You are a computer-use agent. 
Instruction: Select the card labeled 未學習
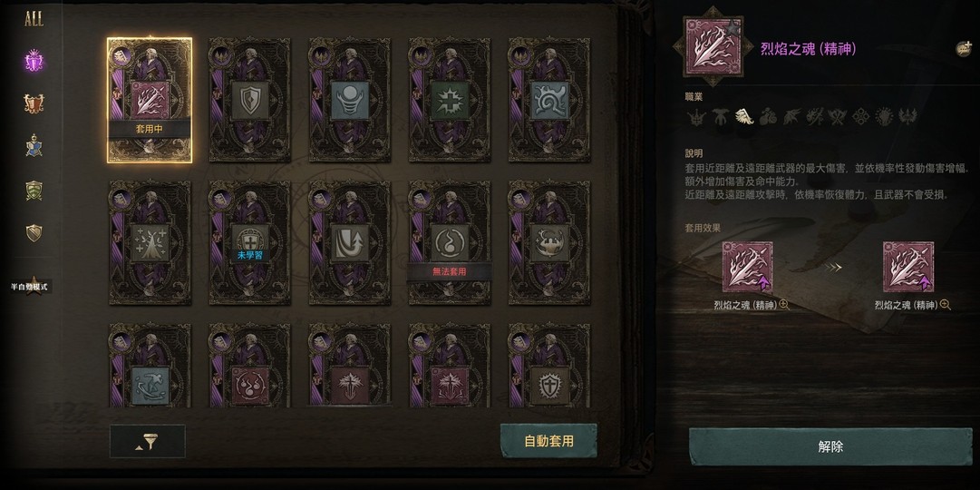pos(249,243)
